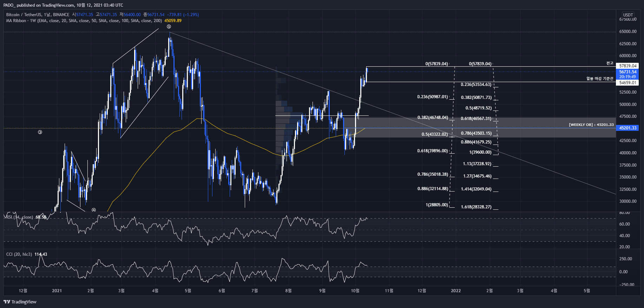Click the 54659.01 price axis label

(x=627, y=83)
